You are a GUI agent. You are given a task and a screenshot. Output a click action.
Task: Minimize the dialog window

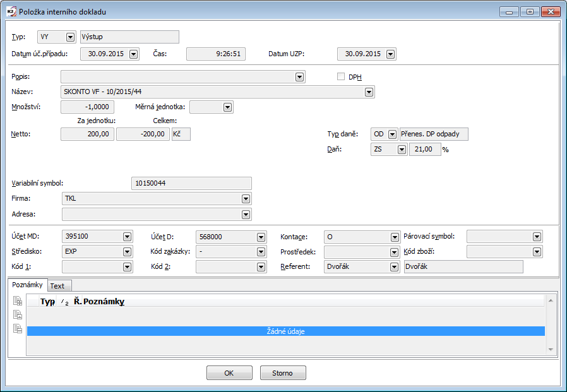pyautogui.click(x=509, y=12)
